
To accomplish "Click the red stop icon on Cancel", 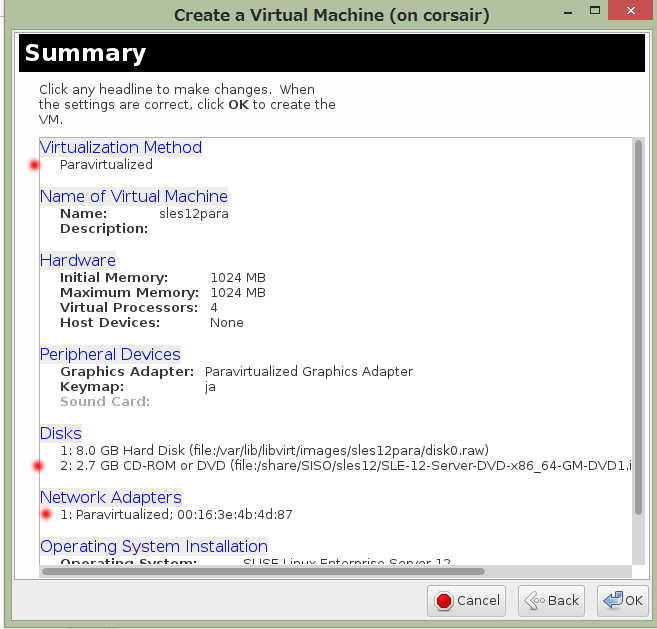I will 444,601.
